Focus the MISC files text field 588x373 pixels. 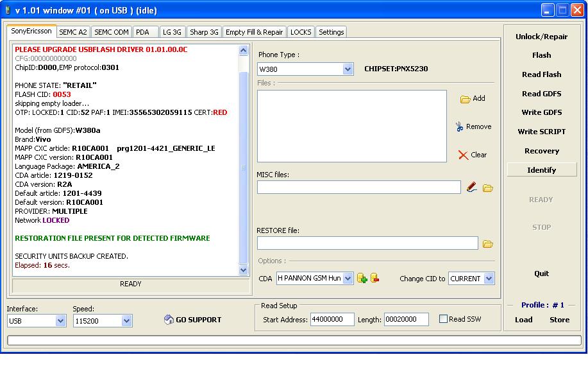point(359,187)
